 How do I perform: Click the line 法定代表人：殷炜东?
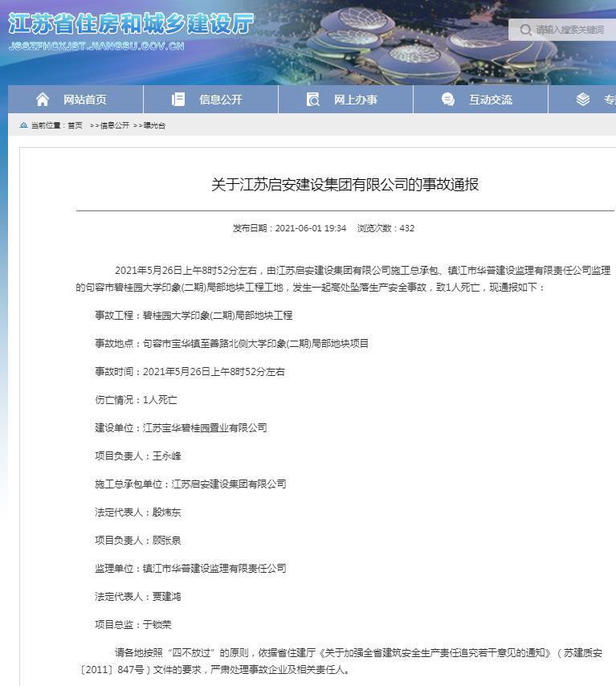(138, 512)
